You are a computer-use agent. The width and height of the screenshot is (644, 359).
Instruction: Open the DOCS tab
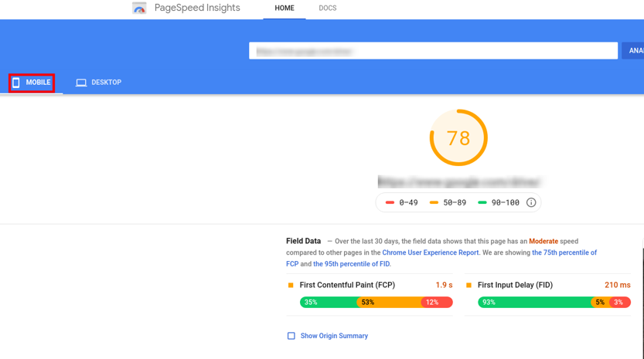pyautogui.click(x=327, y=8)
